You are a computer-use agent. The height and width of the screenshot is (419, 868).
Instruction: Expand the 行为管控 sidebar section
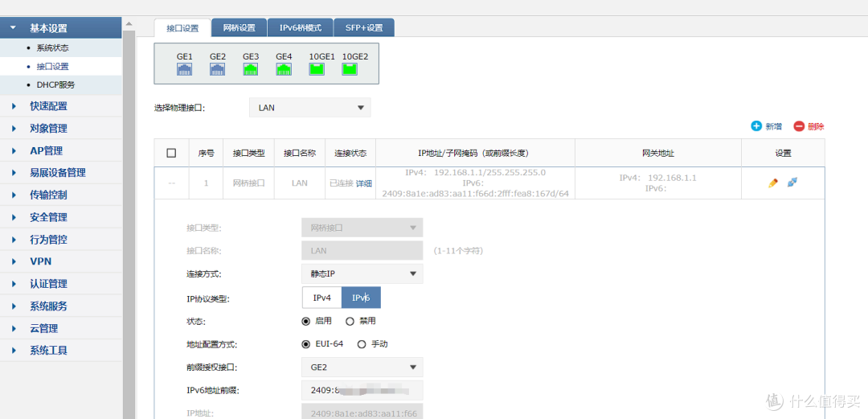pyautogui.click(x=61, y=240)
